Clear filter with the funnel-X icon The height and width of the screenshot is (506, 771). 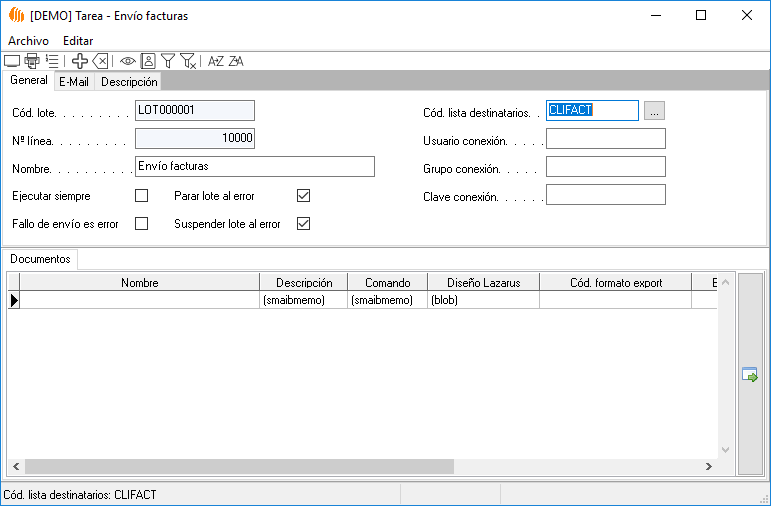coord(188,61)
